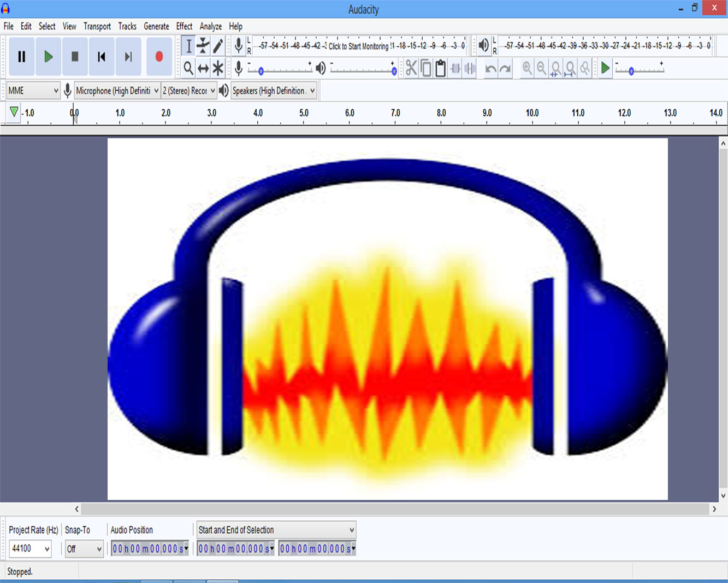Click the Trim audio icon
Viewport: 728px width, 583px height.
coord(455,68)
